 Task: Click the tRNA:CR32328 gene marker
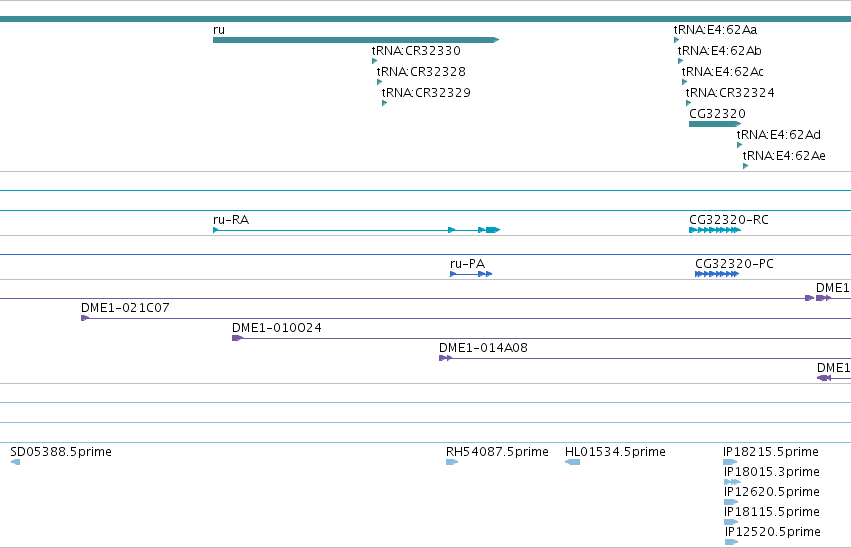click(x=379, y=82)
